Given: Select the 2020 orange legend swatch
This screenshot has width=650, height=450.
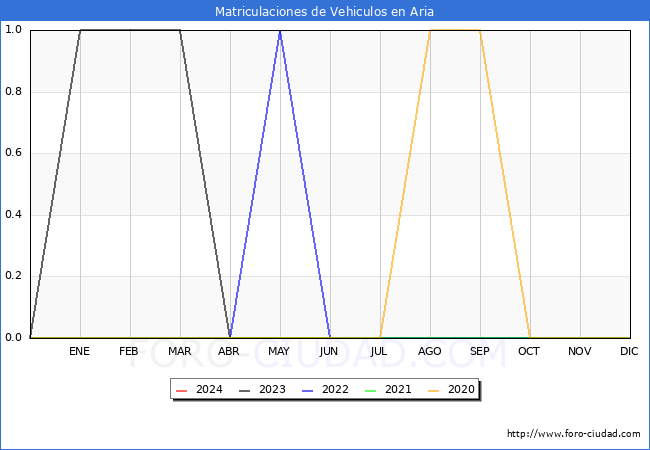Looking at the screenshot, I should 433,390.
